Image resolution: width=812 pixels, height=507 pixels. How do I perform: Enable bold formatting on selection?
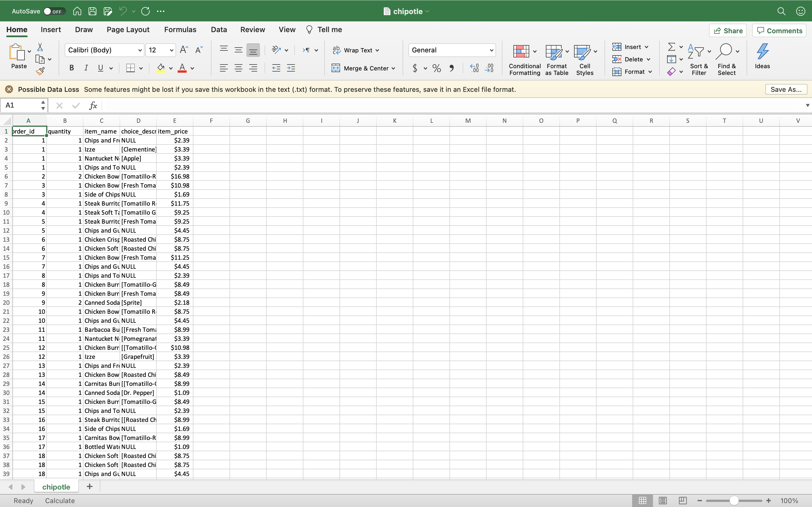[x=71, y=68]
